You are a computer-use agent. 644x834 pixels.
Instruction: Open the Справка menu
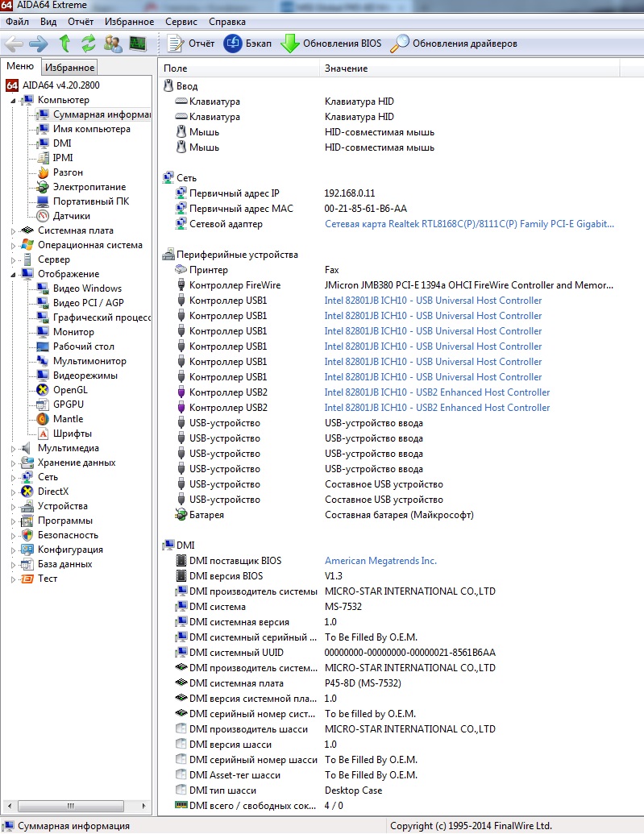coord(227,22)
